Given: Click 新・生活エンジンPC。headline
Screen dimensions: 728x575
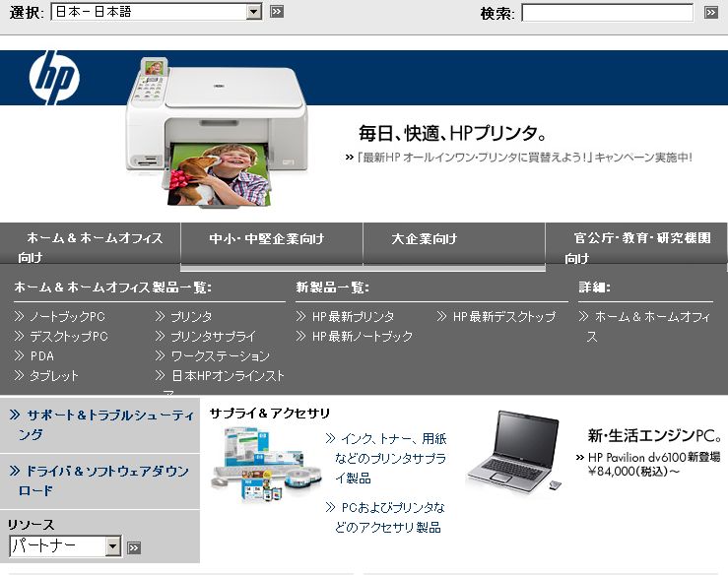Looking at the screenshot, I should 655,435.
